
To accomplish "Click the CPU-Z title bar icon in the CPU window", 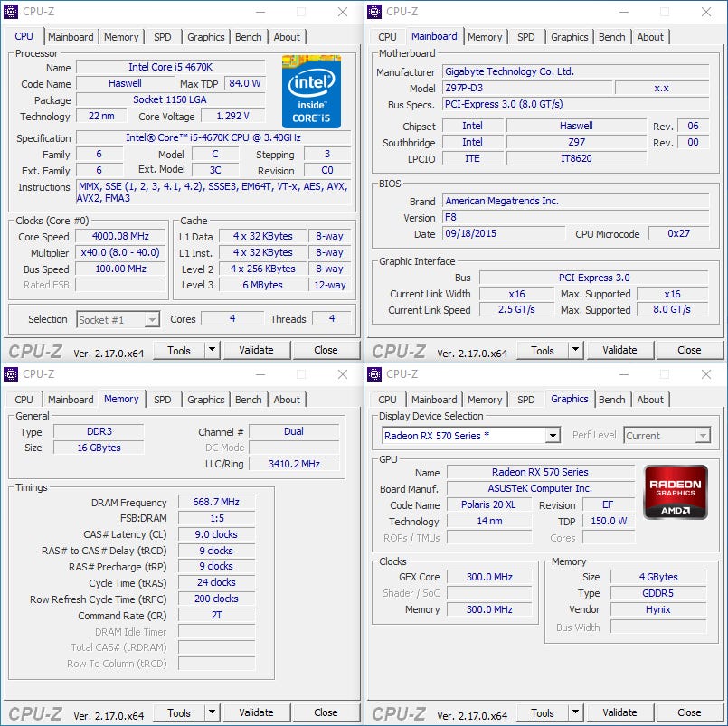I will coord(12,12).
